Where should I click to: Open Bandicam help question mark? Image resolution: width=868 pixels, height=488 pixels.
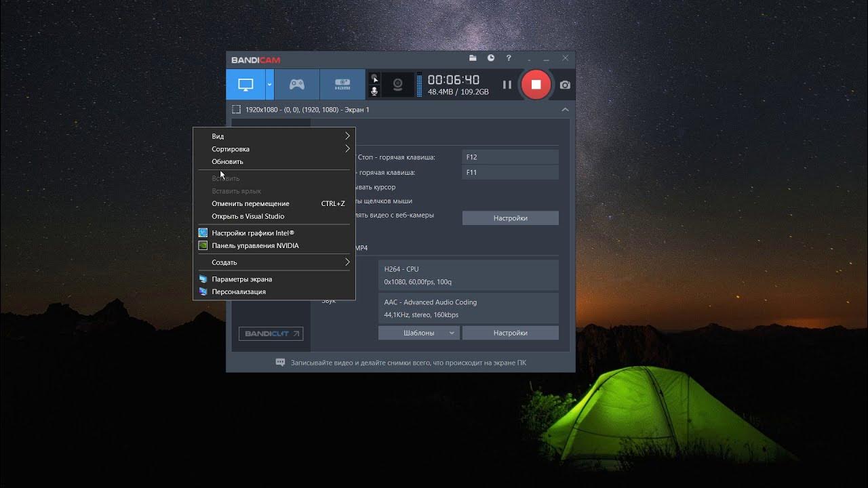point(509,59)
